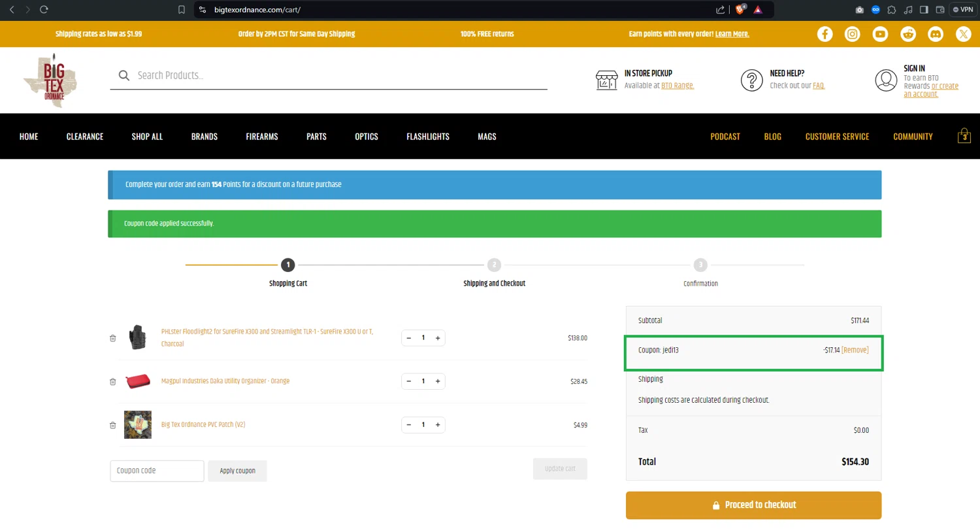Click the Proceed to checkout button

tap(753, 505)
